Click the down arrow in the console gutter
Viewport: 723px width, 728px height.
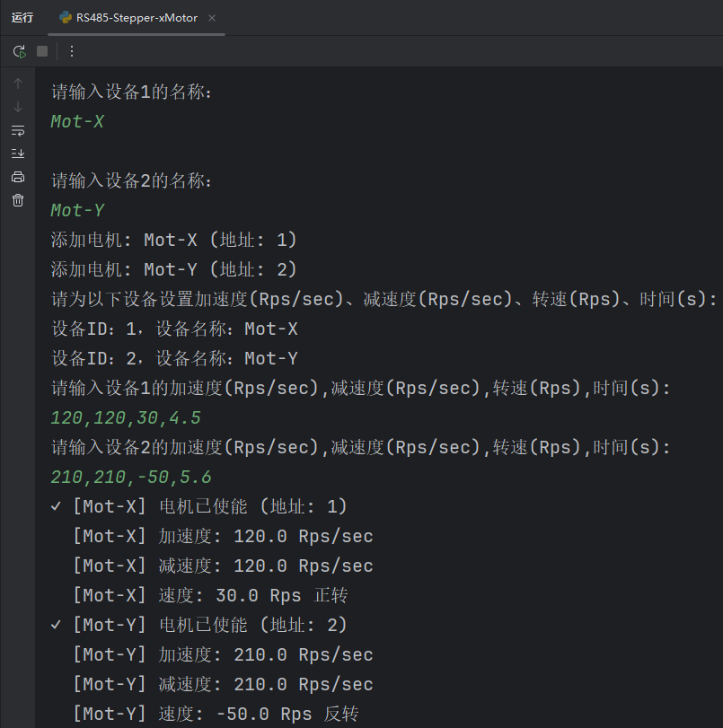18,107
